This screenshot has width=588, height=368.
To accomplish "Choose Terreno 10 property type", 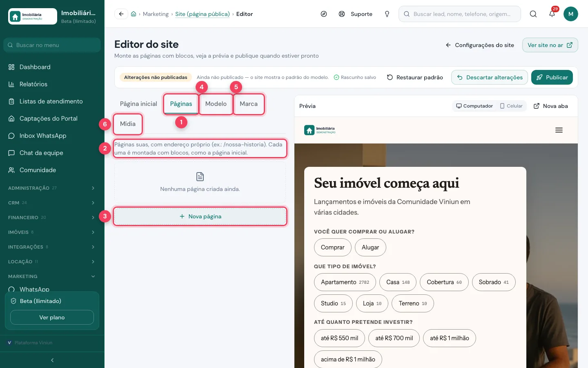I will (413, 303).
